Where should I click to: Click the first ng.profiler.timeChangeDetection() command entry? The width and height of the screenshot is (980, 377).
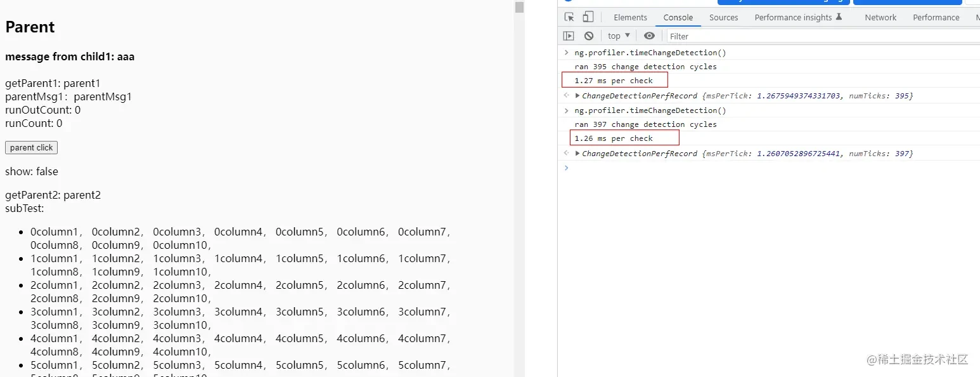pyautogui.click(x=650, y=53)
